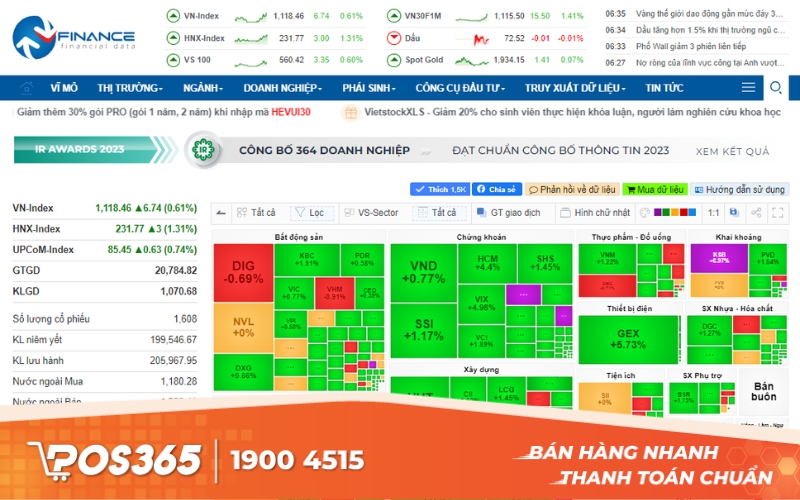Click the gift box icon beside VietstockXLS promo
The image size is (800, 500).
pyautogui.click(x=351, y=113)
